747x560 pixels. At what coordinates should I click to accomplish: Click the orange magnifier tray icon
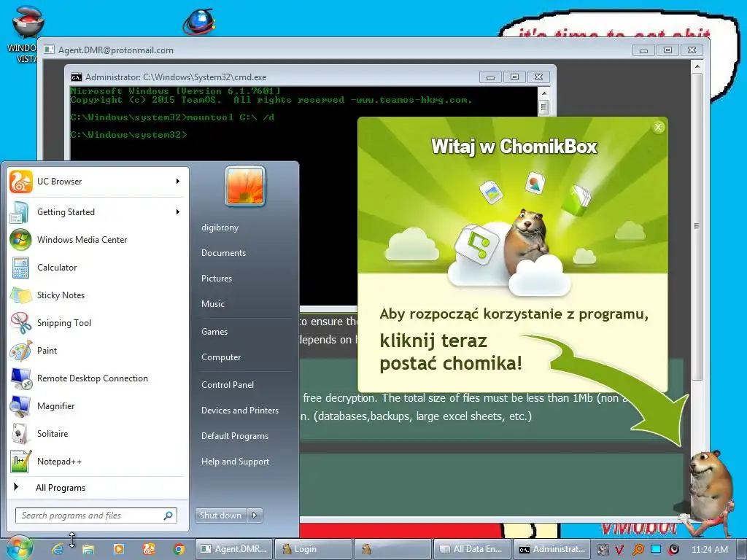[x=638, y=550]
